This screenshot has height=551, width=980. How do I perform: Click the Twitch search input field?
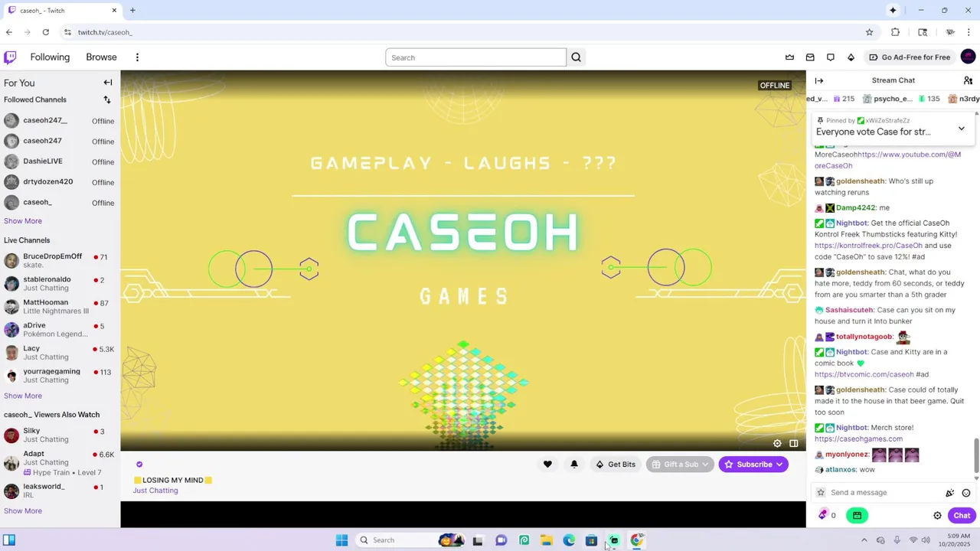click(475, 57)
